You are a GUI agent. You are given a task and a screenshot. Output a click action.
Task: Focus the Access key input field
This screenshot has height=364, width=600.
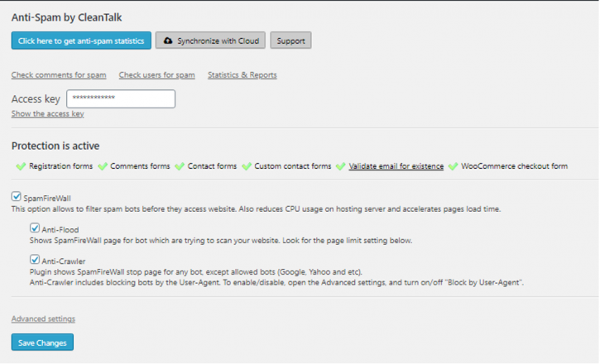click(x=121, y=98)
